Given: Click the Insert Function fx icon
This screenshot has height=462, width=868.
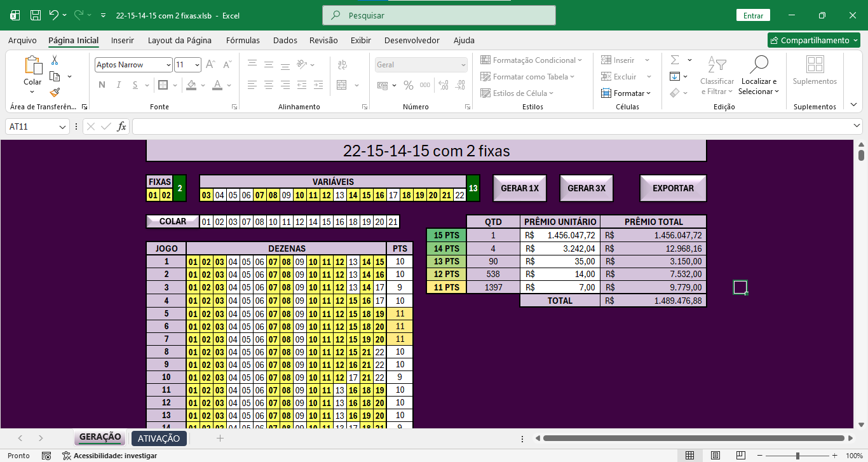Looking at the screenshot, I should pos(122,126).
